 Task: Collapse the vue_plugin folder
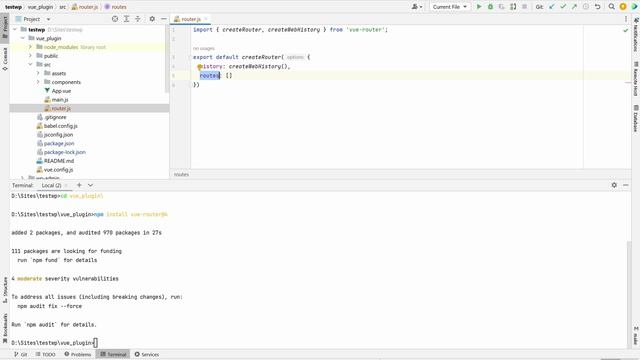(x=23, y=38)
